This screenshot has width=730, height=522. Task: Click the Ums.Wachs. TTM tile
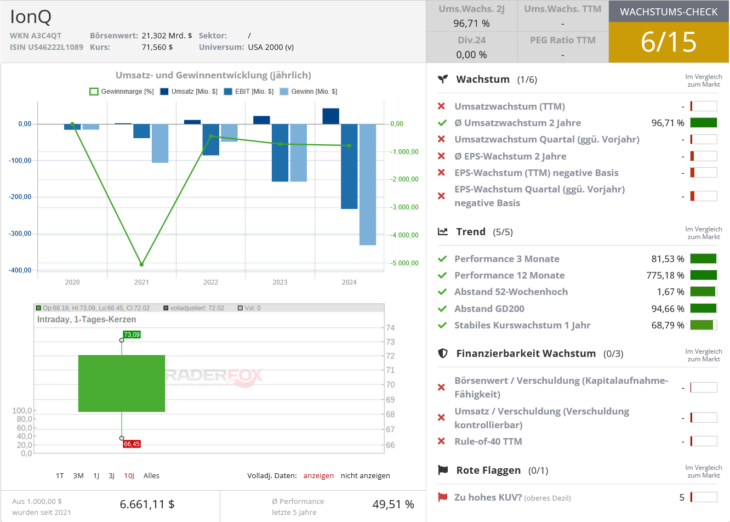point(563,16)
